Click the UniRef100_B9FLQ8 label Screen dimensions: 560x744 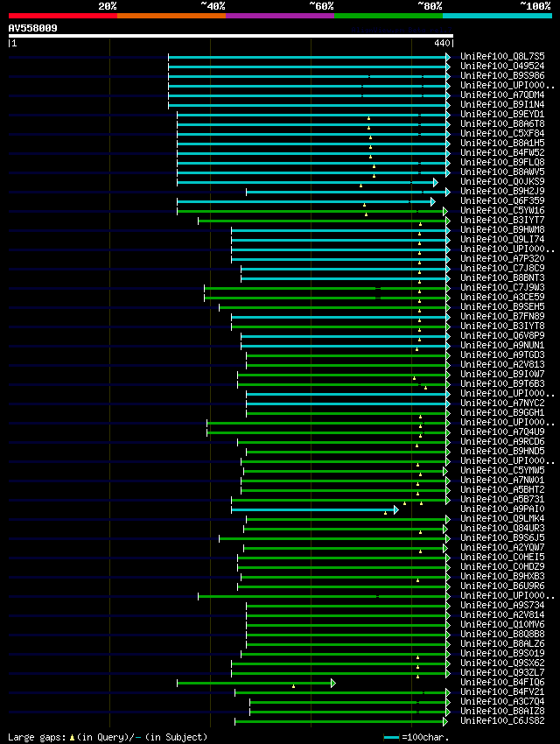[x=502, y=162]
